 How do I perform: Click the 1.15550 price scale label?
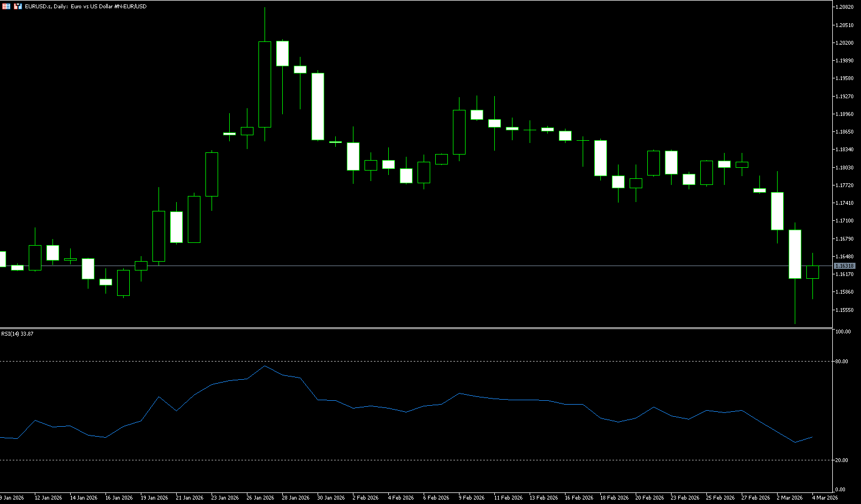coord(845,310)
